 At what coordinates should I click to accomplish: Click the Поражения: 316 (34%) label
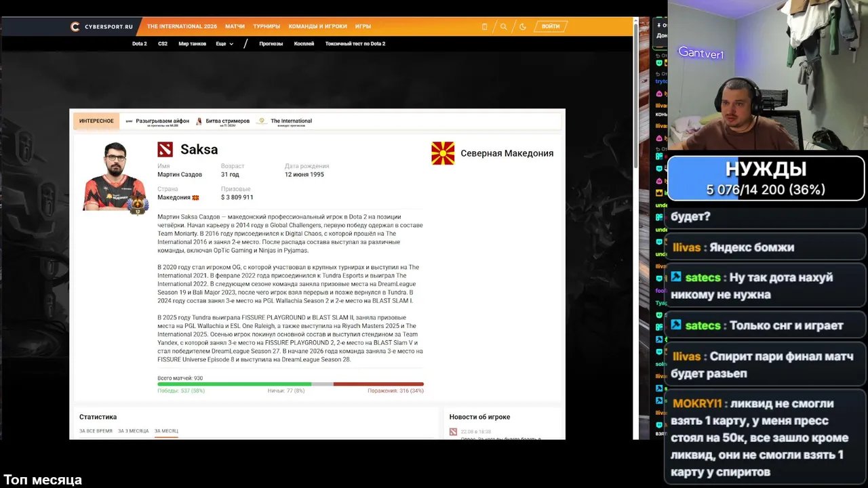395,391
